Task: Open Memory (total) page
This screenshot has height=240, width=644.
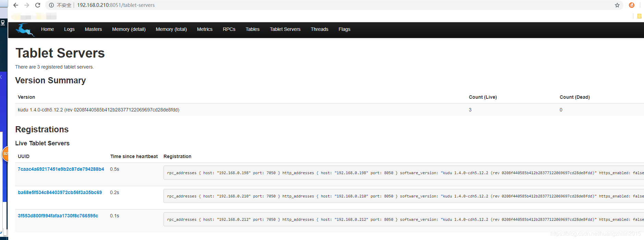Action: [171, 29]
